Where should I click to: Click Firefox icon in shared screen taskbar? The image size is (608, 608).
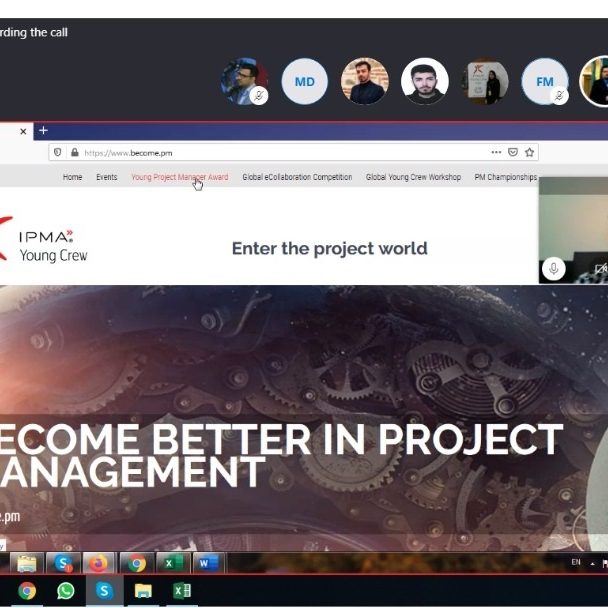click(x=98, y=563)
